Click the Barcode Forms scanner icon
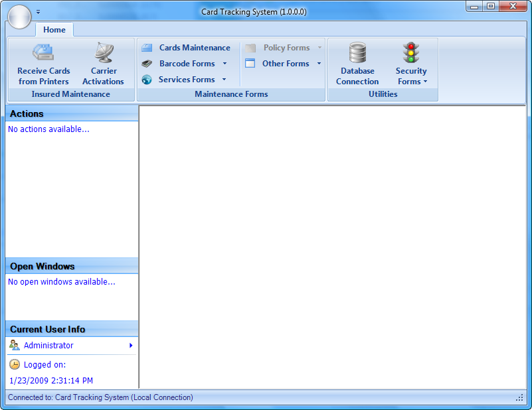This screenshot has height=410, width=532. [147, 64]
